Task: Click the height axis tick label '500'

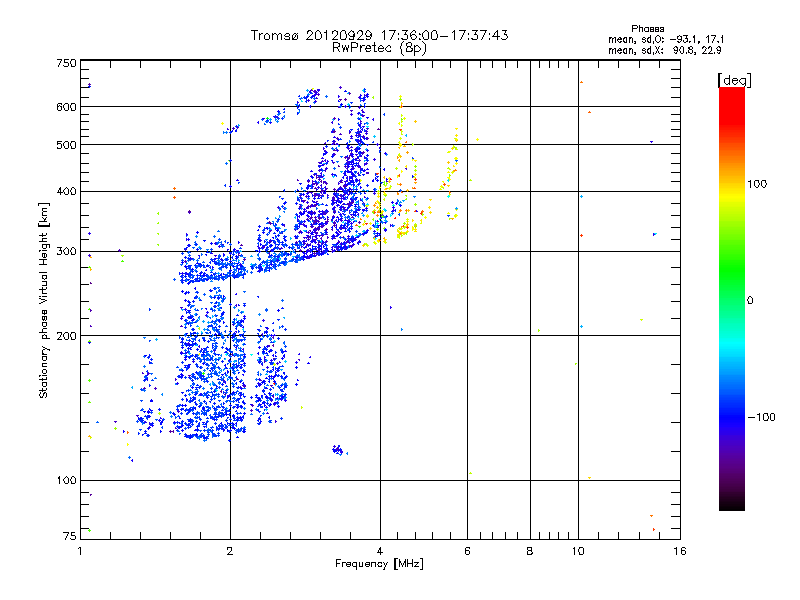Action: point(66,145)
